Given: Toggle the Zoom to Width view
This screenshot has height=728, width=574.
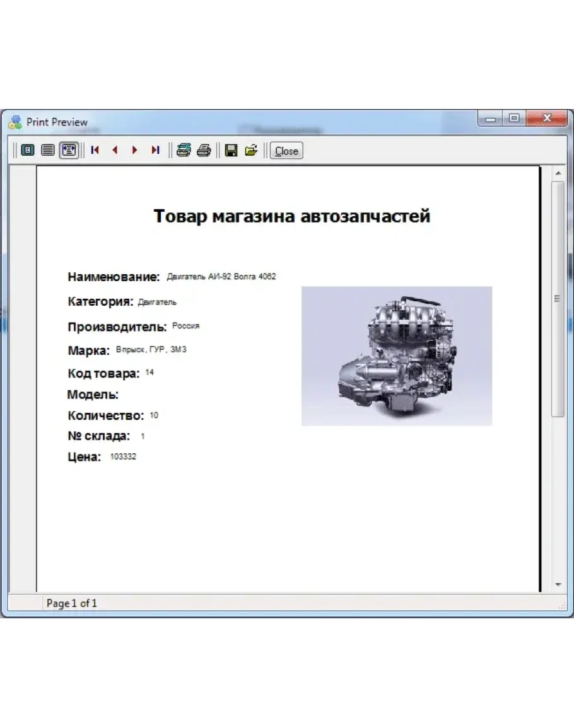Looking at the screenshot, I should point(68,151).
